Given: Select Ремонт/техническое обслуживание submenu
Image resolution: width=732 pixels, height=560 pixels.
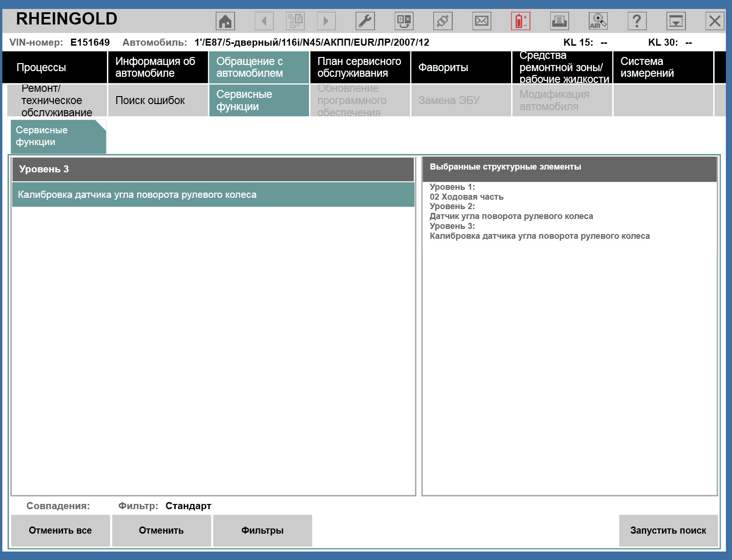Looking at the screenshot, I should point(57,100).
